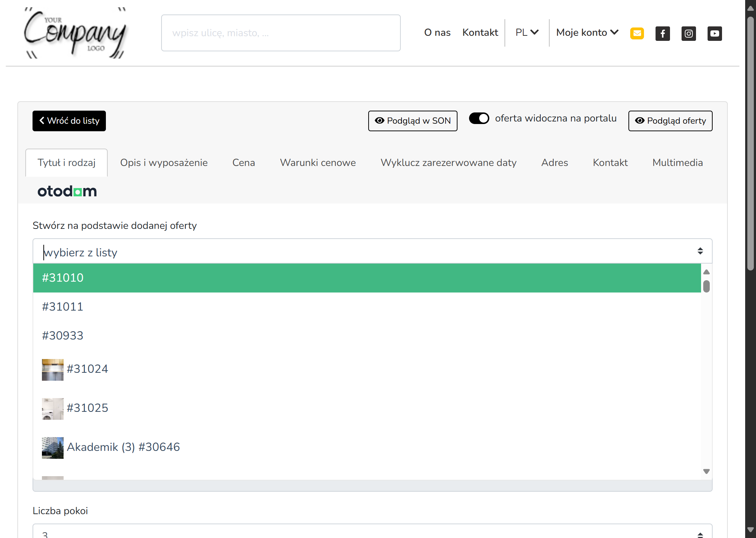Open the Kontakt link in header
Screen dimensions: 756x538
point(480,33)
